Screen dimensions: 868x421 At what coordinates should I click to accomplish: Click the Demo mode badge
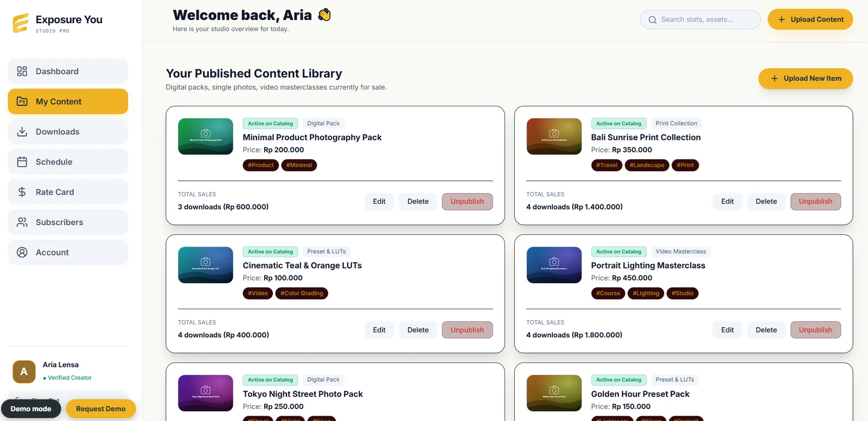[31, 409]
